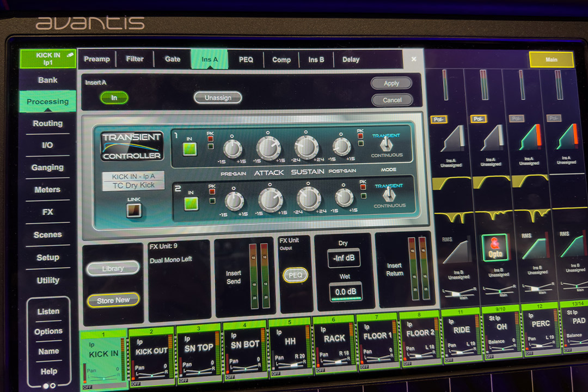Image resolution: width=588 pixels, height=392 pixels.
Task: Open the gate graph above RIDE channel
Action: (x=453, y=138)
